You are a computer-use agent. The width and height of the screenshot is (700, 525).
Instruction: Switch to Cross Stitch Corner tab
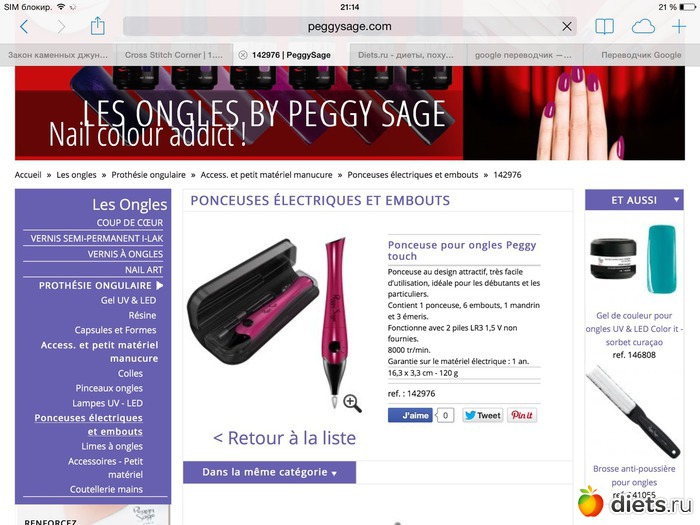(174, 55)
